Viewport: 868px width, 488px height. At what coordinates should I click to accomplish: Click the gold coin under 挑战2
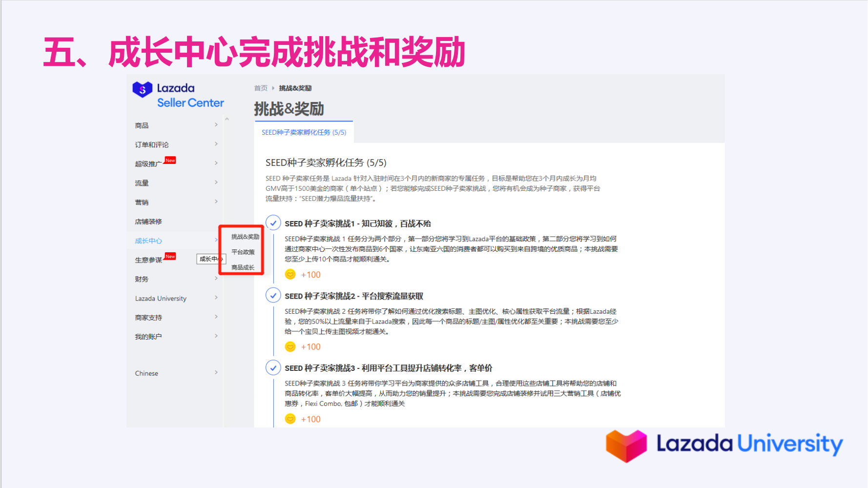point(290,346)
